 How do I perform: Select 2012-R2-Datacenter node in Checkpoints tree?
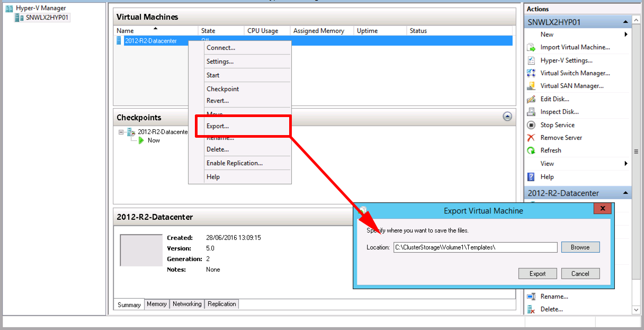click(x=163, y=132)
